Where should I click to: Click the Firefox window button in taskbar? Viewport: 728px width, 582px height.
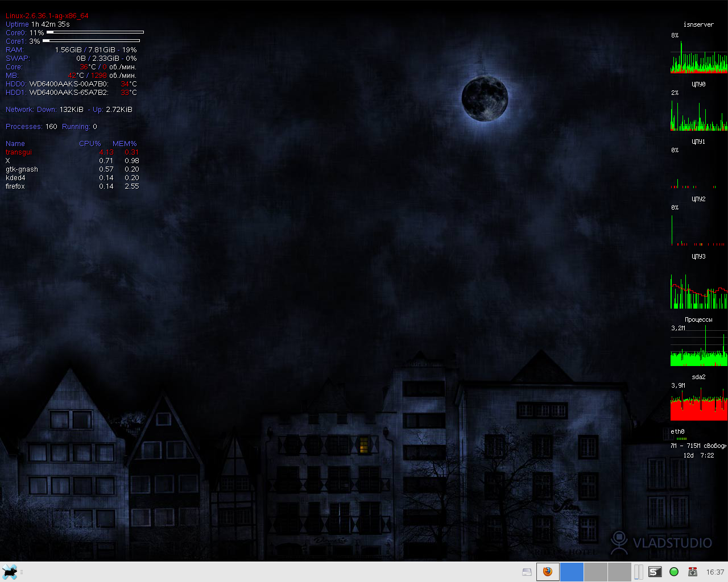[548, 572]
